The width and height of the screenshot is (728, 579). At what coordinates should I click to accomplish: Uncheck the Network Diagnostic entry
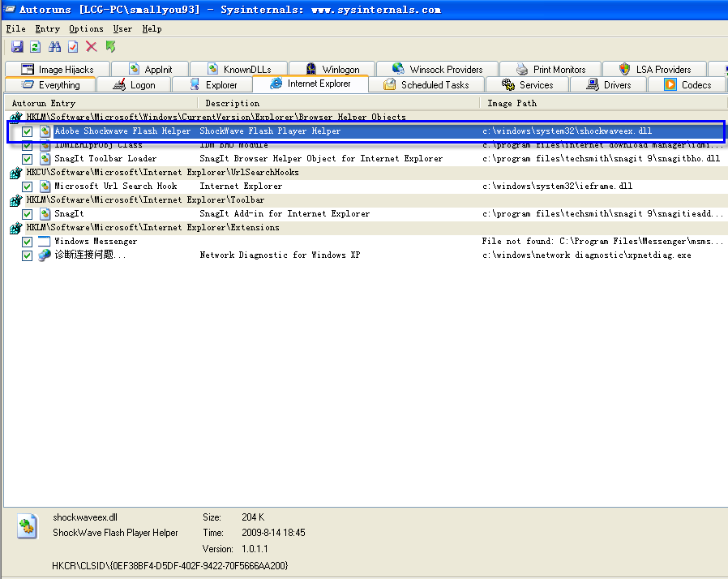click(27, 255)
